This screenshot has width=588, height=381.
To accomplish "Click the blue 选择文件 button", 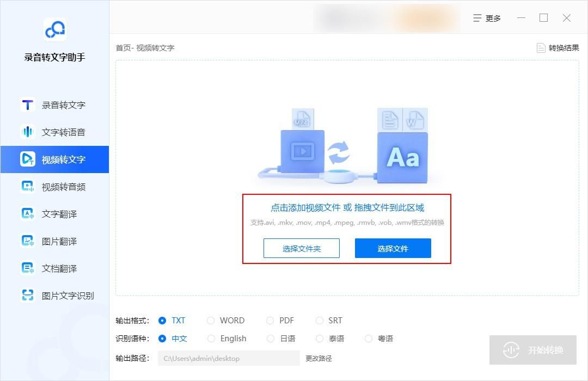I will tap(393, 248).
